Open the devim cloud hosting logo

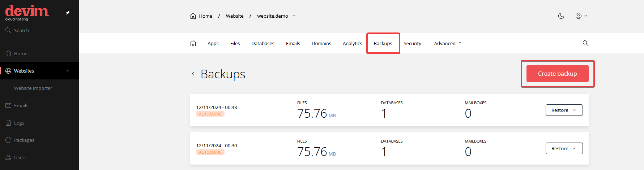(27, 12)
